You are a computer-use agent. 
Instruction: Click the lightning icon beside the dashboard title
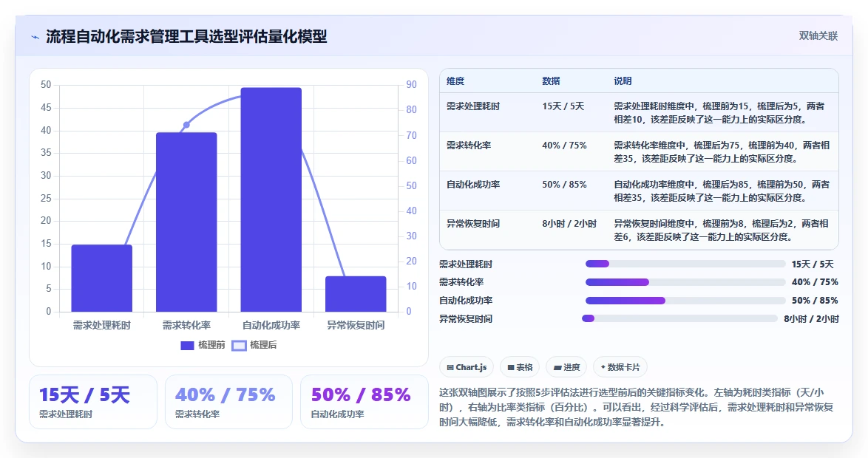tap(35, 37)
